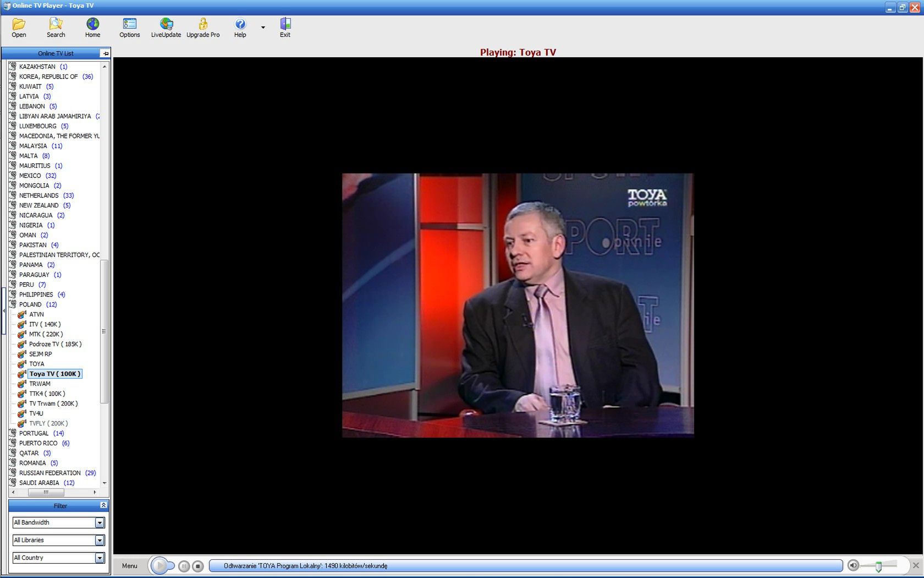Select the MTK ( 220K ) channel
This screenshot has height=578, width=924.
tap(46, 334)
